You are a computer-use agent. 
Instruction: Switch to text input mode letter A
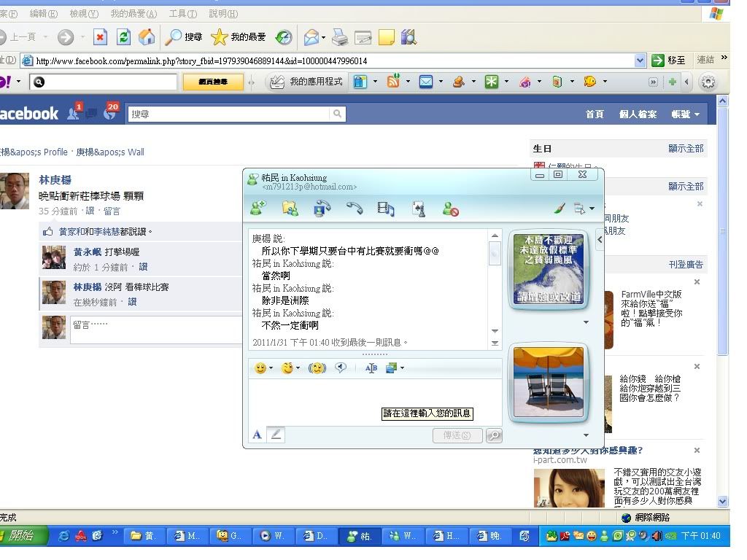tap(257, 435)
